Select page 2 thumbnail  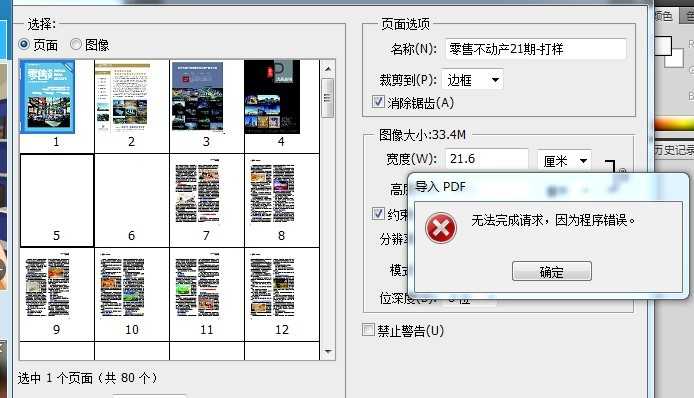[x=131, y=106]
